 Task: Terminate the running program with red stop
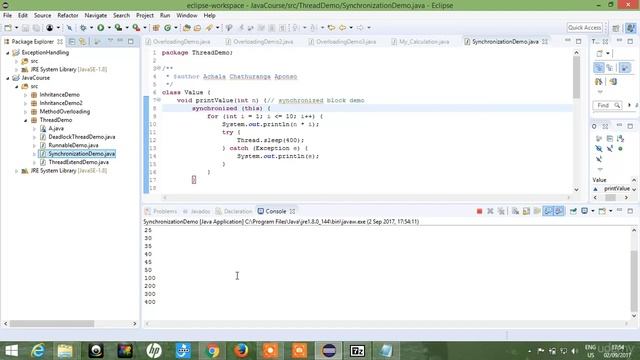coord(480,211)
